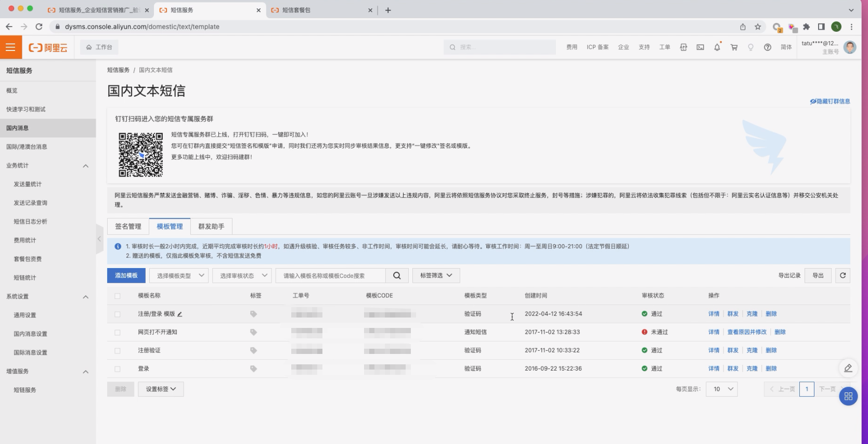The height and width of the screenshot is (444, 868).
Task: Click the page 1 pagination button
Action: [x=807, y=389]
